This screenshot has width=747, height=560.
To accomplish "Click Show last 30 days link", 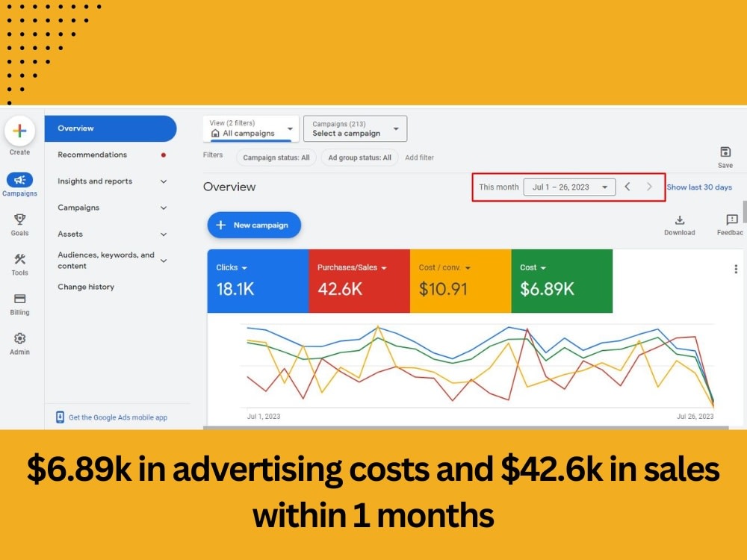I will pyautogui.click(x=699, y=187).
